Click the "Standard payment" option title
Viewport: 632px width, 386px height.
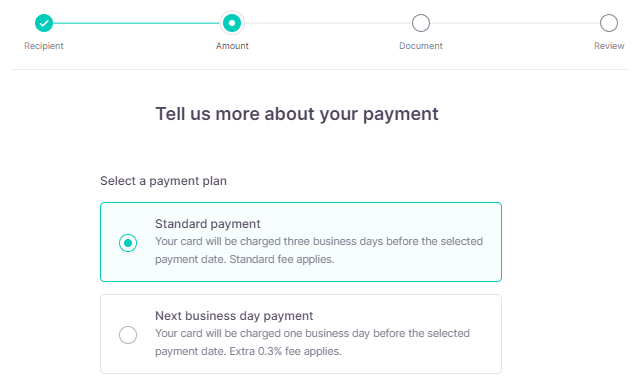pos(208,224)
